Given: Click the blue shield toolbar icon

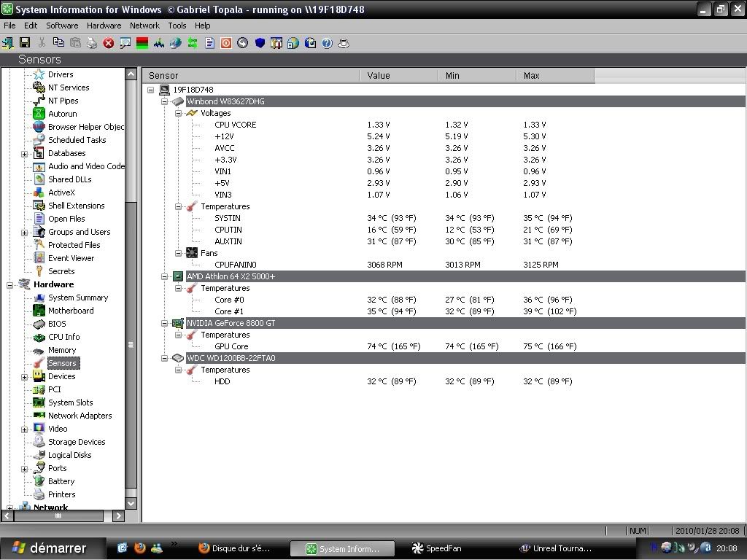Looking at the screenshot, I should [x=260, y=43].
